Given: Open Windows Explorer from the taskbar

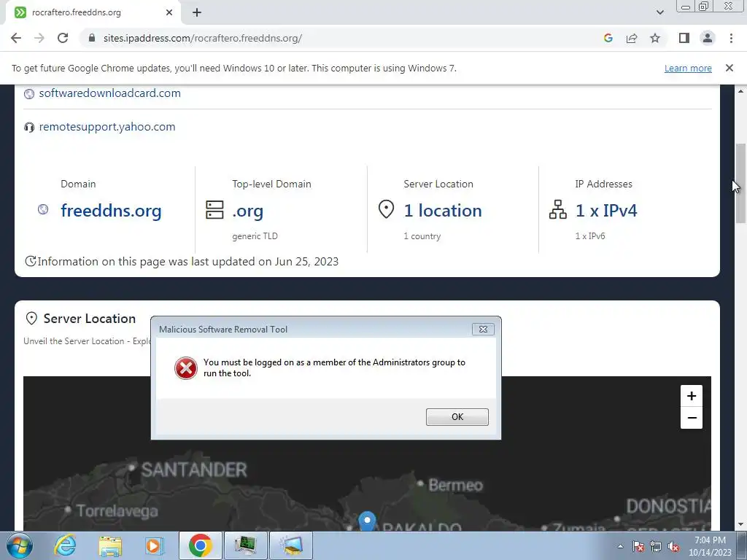Looking at the screenshot, I should click(110, 545).
